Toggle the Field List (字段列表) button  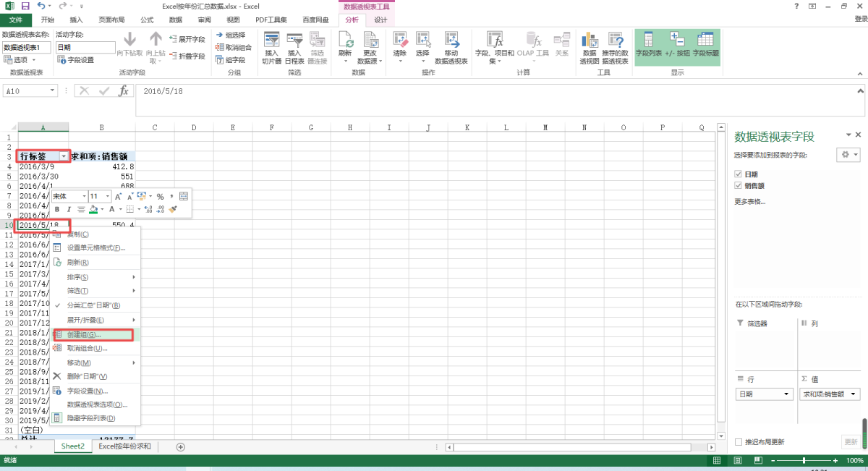click(x=648, y=46)
